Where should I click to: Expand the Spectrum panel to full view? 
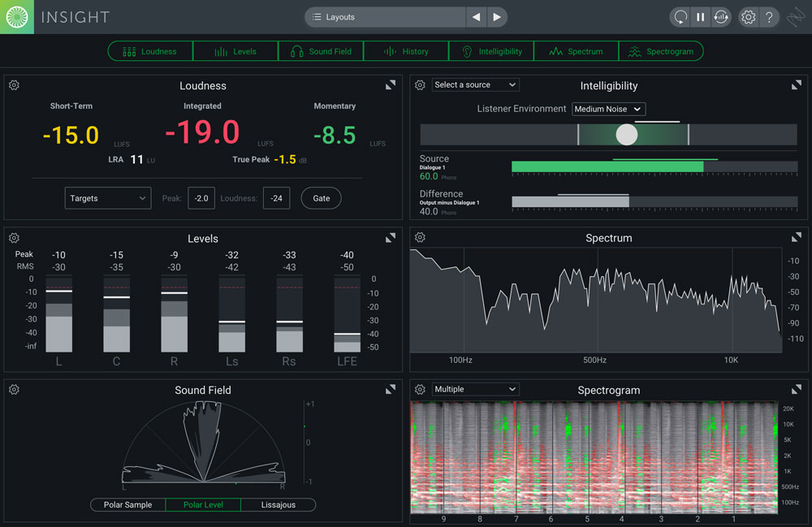pyautogui.click(x=797, y=237)
